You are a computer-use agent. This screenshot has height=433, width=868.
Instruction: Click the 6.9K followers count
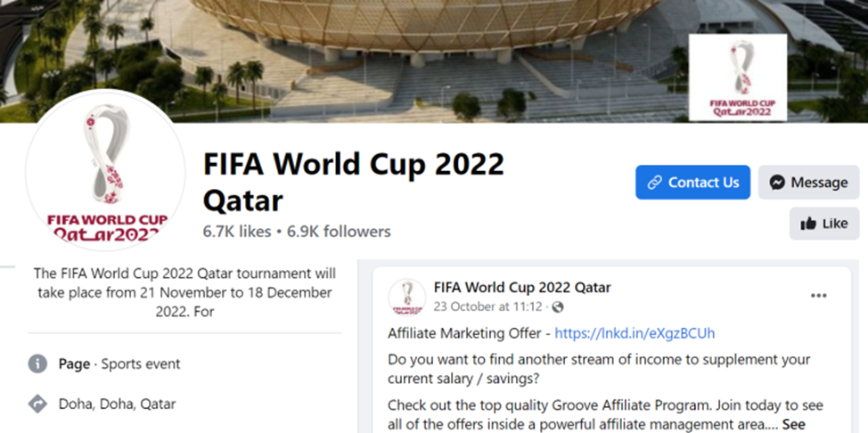click(x=338, y=232)
